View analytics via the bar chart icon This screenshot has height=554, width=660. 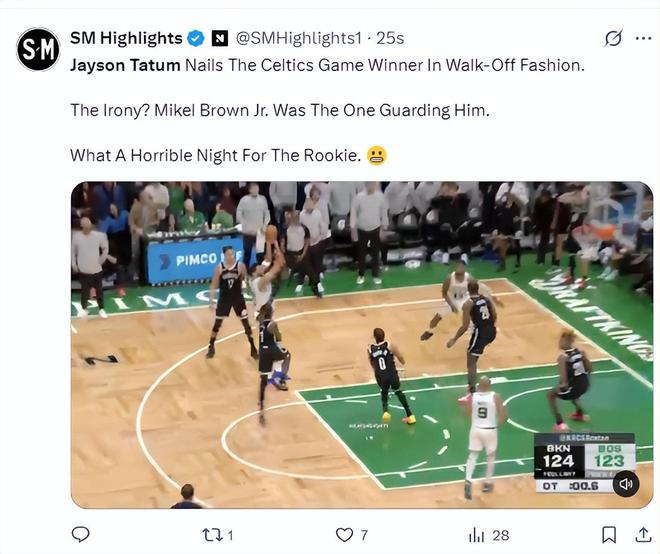click(476, 535)
